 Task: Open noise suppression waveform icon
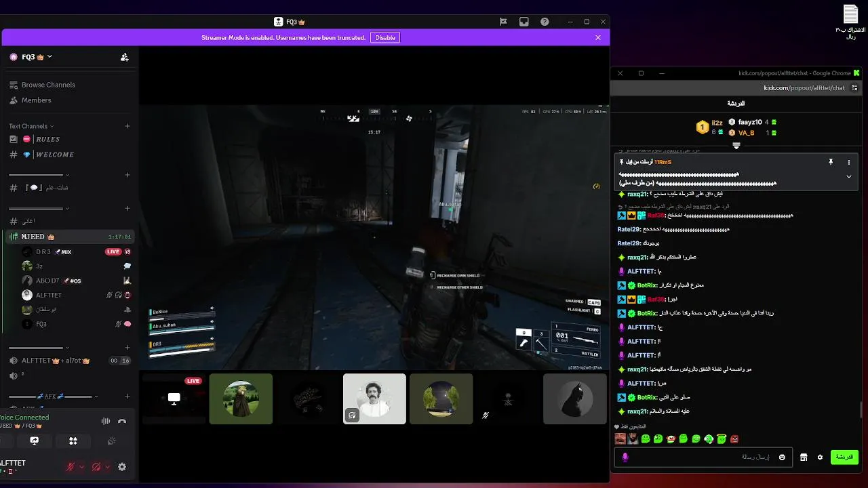click(106, 421)
